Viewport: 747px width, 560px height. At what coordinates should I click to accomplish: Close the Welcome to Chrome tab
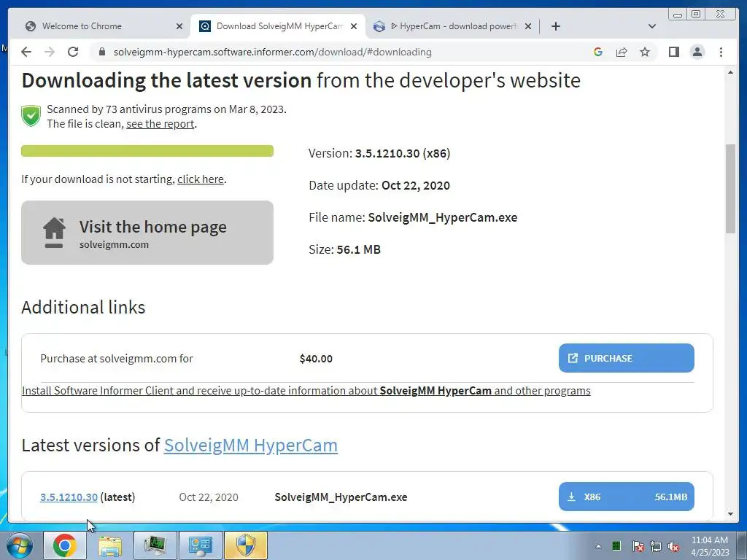point(179,26)
